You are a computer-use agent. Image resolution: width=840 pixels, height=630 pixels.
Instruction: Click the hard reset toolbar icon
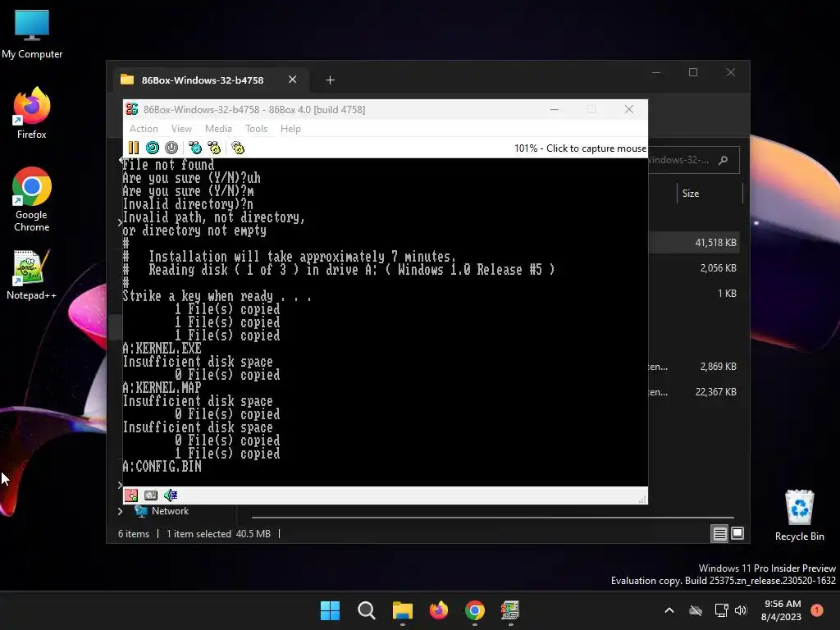[x=152, y=148]
